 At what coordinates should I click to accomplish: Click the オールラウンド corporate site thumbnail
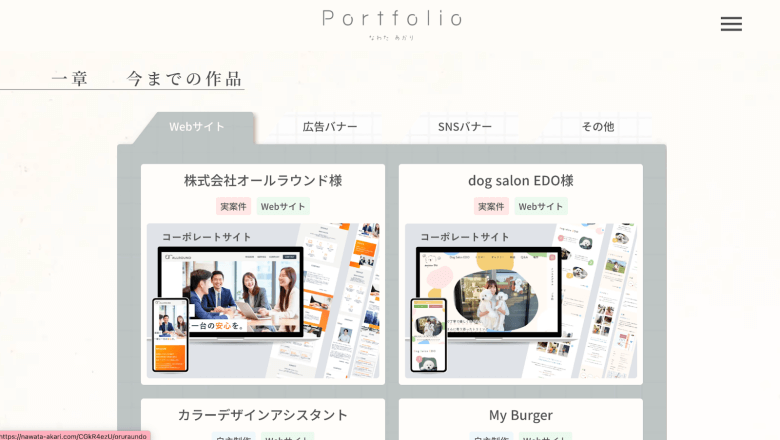263,301
